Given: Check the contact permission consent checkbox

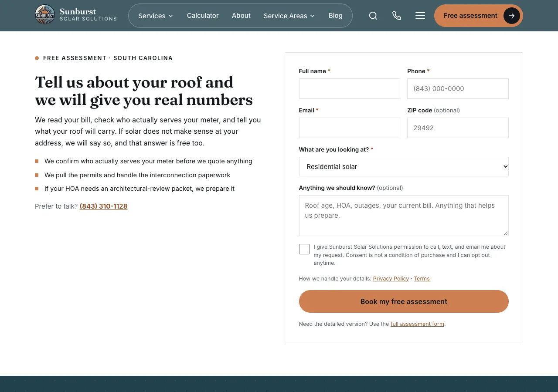Looking at the screenshot, I should tap(304, 249).
